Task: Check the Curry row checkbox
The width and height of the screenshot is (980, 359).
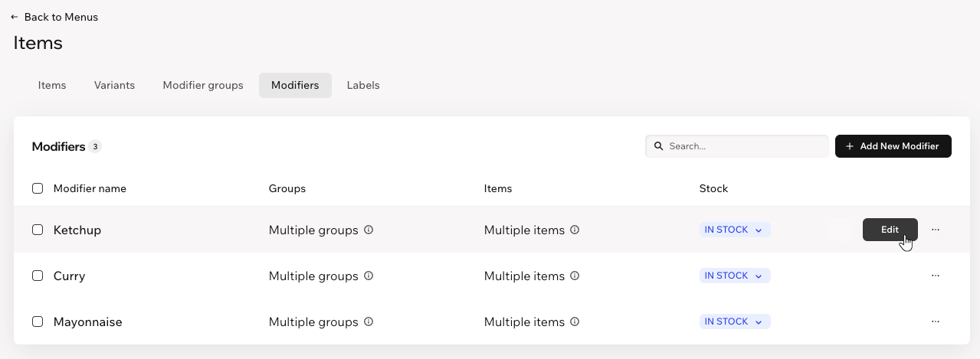Action: pyautogui.click(x=38, y=276)
